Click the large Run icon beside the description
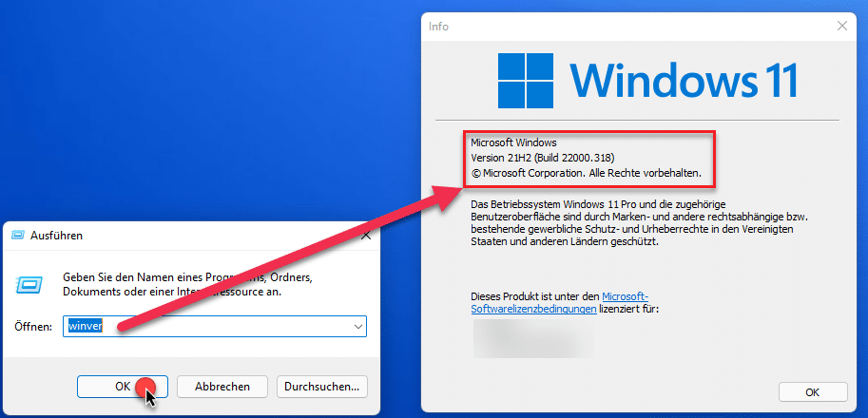 [x=28, y=284]
